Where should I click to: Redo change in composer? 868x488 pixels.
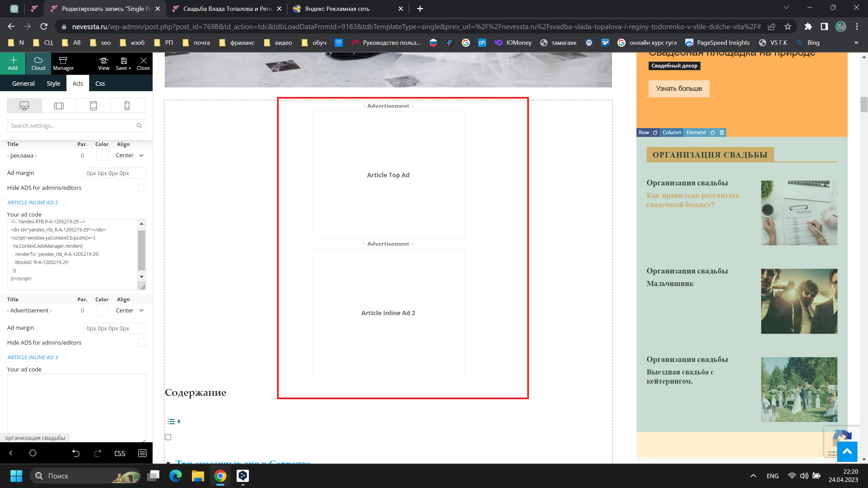click(x=98, y=453)
